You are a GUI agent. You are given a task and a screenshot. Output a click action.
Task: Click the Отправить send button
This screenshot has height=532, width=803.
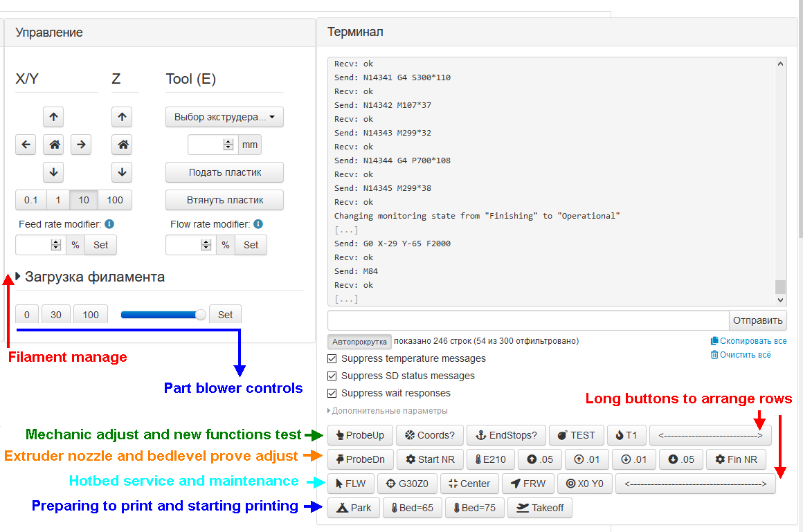point(759,320)
